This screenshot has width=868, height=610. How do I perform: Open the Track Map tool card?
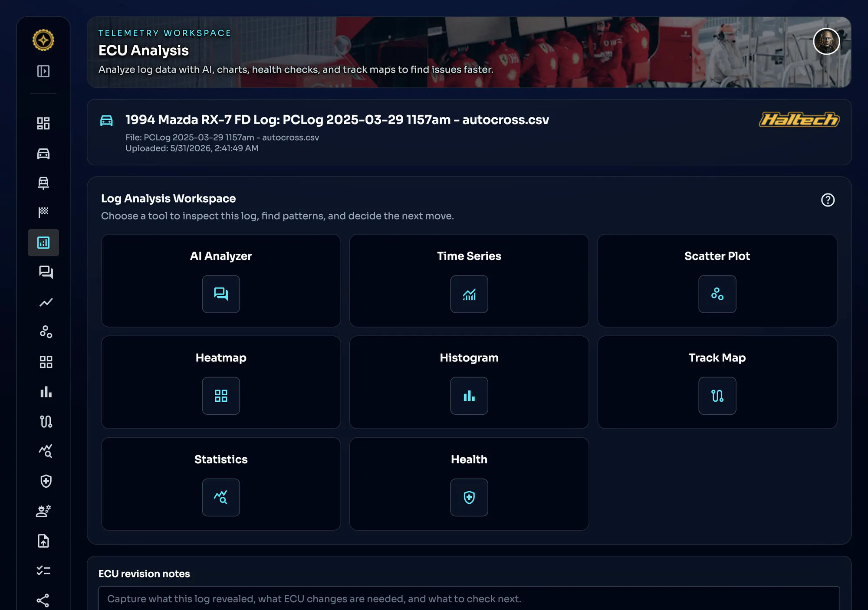click(x=717, y=382)
